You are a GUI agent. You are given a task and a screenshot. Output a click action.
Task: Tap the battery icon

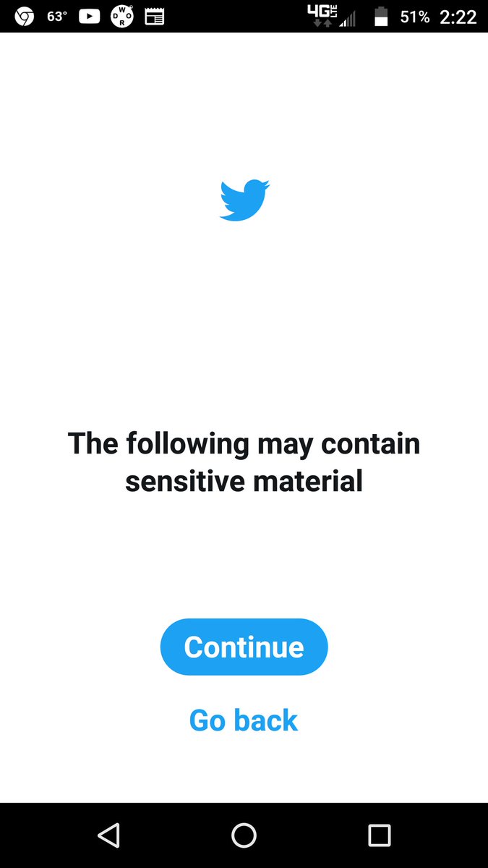[x=382, y=17]
